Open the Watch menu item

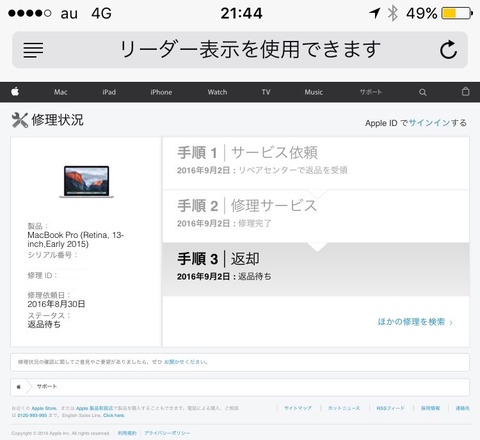(217, 92)
